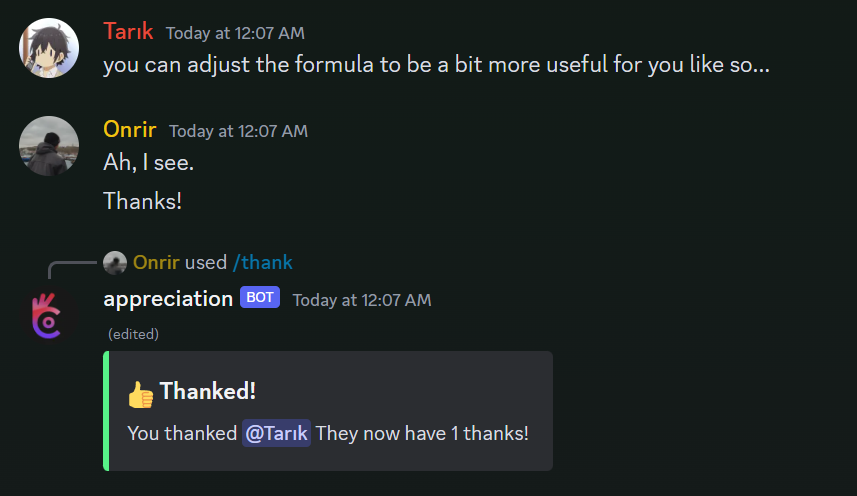
Task: Click the "Thanked!" embed title
Action: tap(208, 392)
